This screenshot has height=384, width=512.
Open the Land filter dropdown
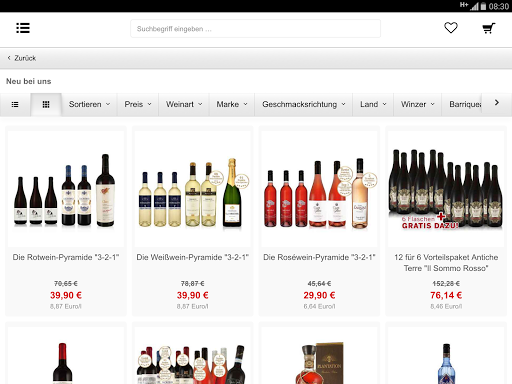[x=373, y=105]
